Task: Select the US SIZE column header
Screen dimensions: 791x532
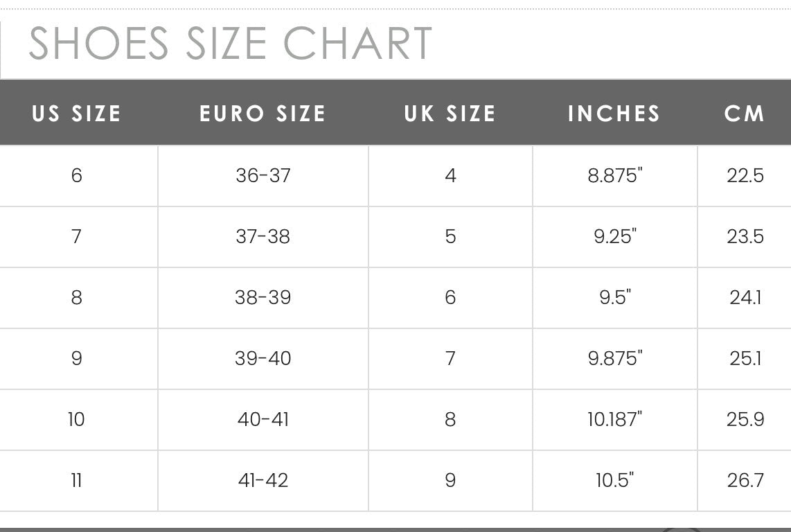Action: coord(76,114)
